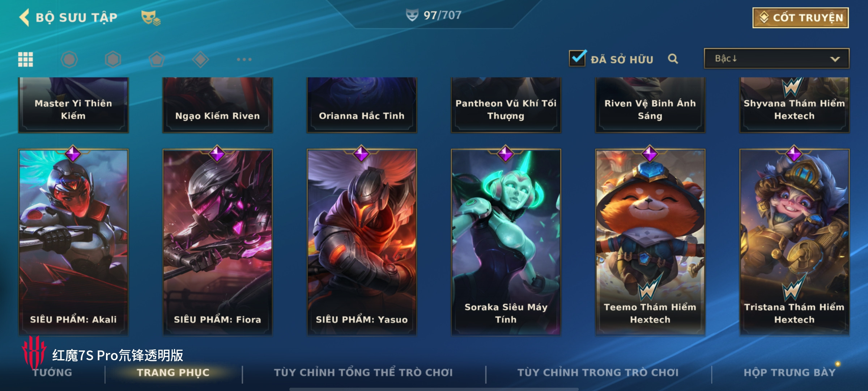Open the Hộp Trưng Bày tab

click(x=790, y=373)
